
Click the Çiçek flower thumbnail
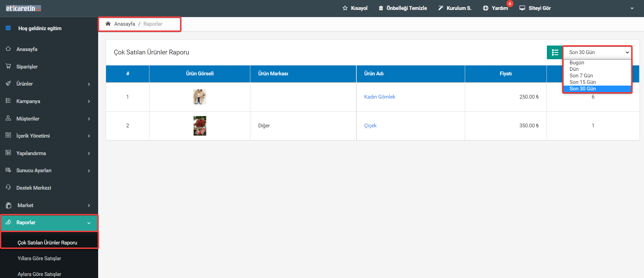[200, 126]
